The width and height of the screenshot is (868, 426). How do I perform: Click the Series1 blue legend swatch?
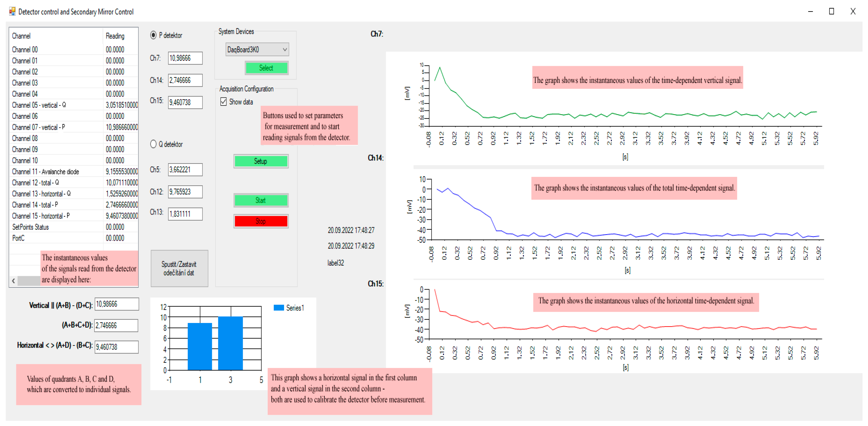278,307
